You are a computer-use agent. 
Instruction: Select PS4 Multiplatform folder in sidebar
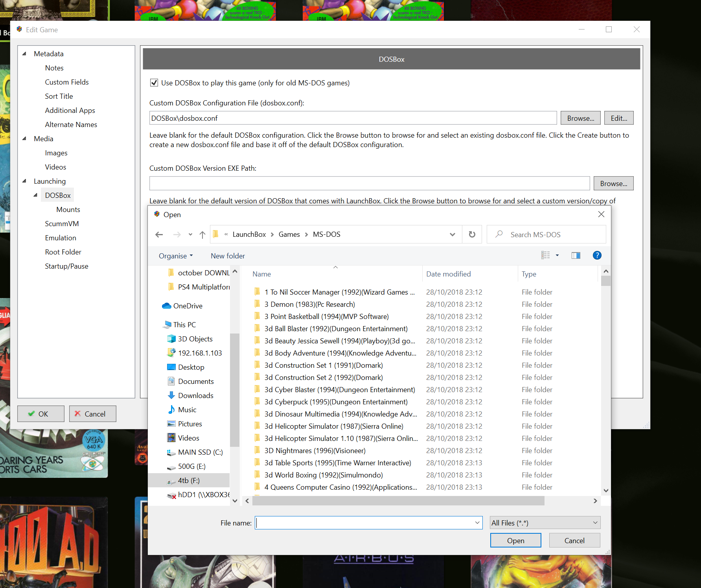click(199, 287)
